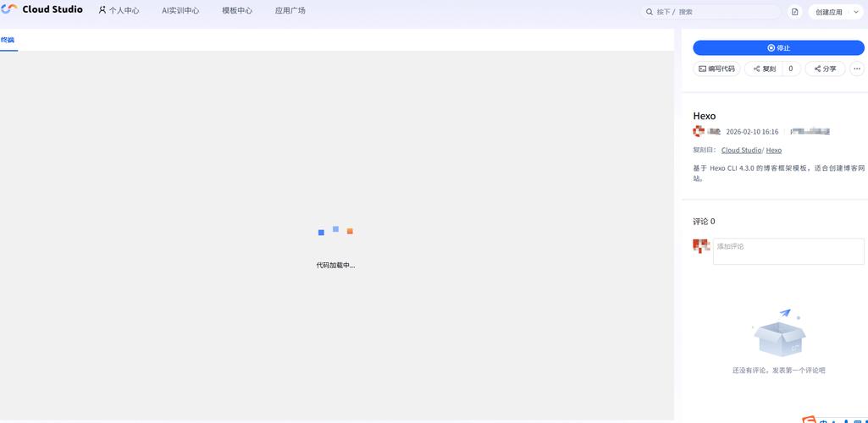
Task: Click the 添加评论 comment box
Action: coord(788,251)
